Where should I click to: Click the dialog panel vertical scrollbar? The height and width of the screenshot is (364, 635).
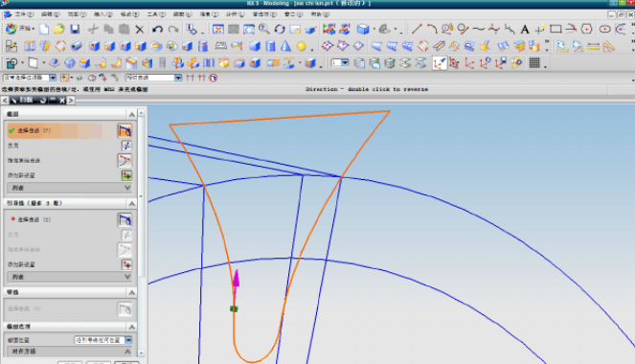pos(142,233)
